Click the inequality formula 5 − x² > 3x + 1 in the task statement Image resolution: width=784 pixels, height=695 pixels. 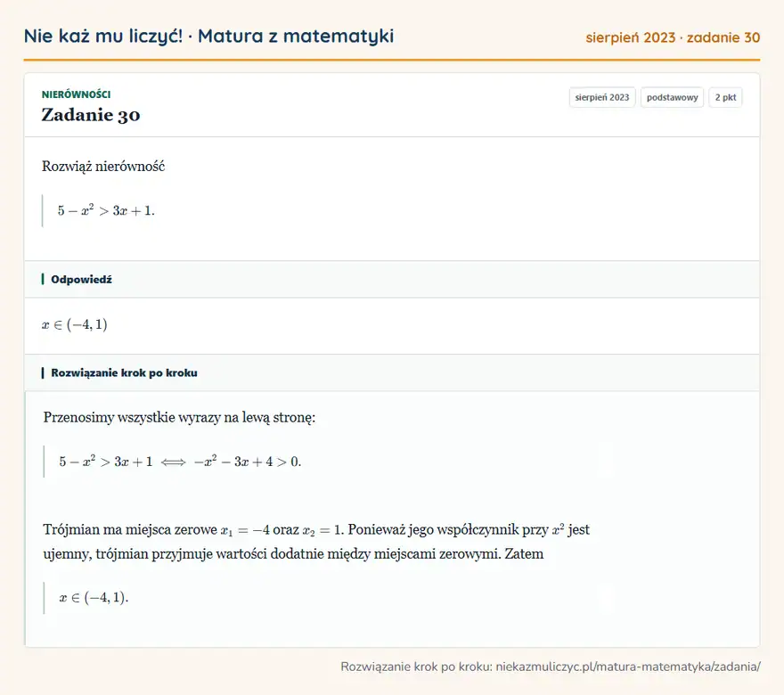[x=106, y=210]
